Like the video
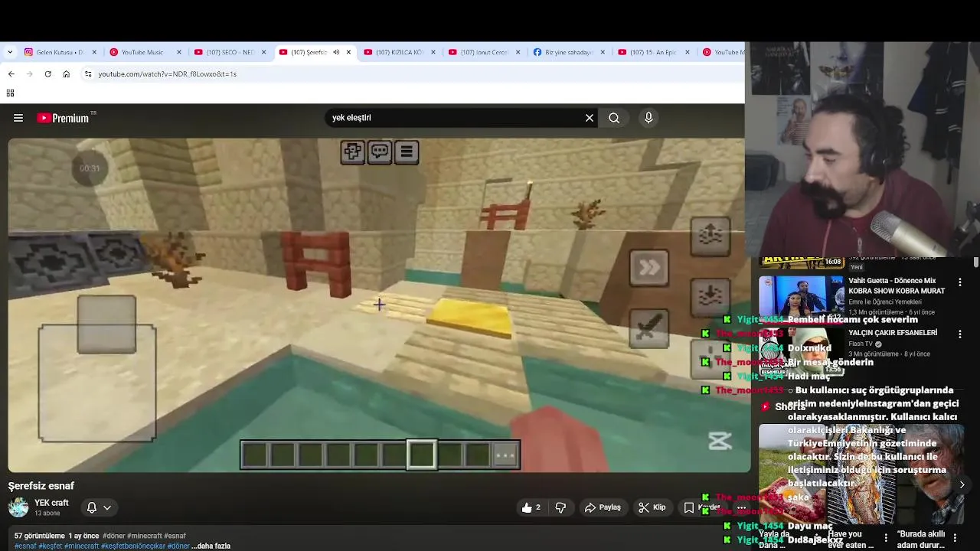Viewport: 980px width, 551px height. point(531,507)
